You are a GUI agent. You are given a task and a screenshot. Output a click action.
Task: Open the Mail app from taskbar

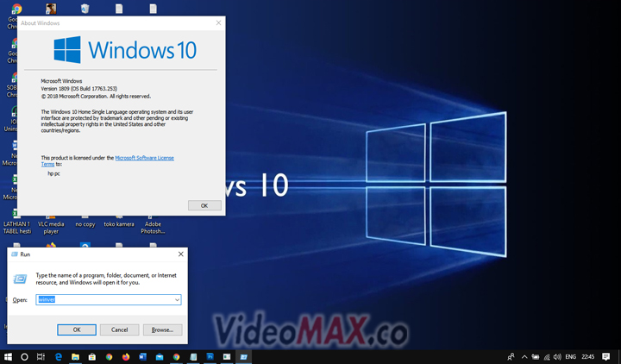coord(160,357)
